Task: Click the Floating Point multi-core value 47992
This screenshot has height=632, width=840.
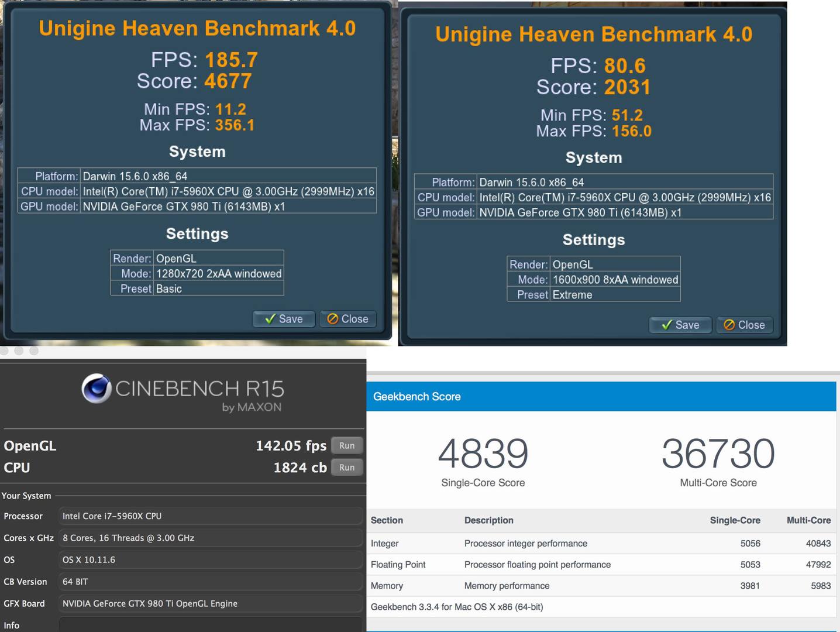Action: pos(818,565)
